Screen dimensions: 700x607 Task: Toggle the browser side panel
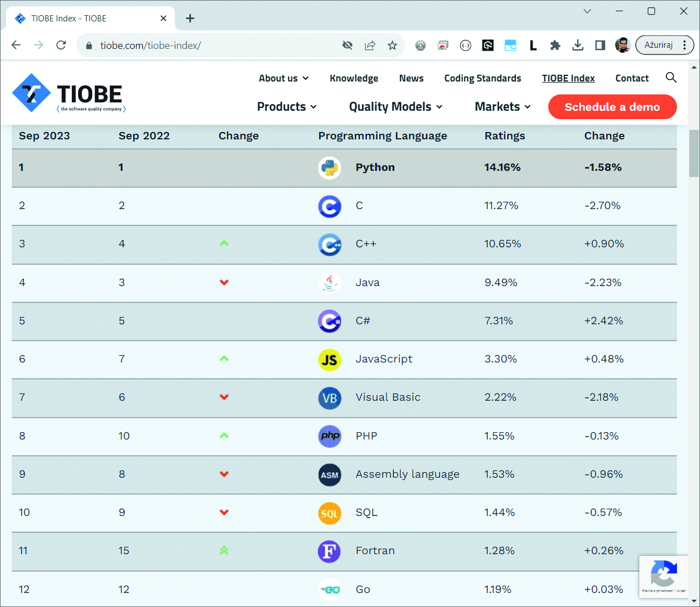tap(600, 46)
